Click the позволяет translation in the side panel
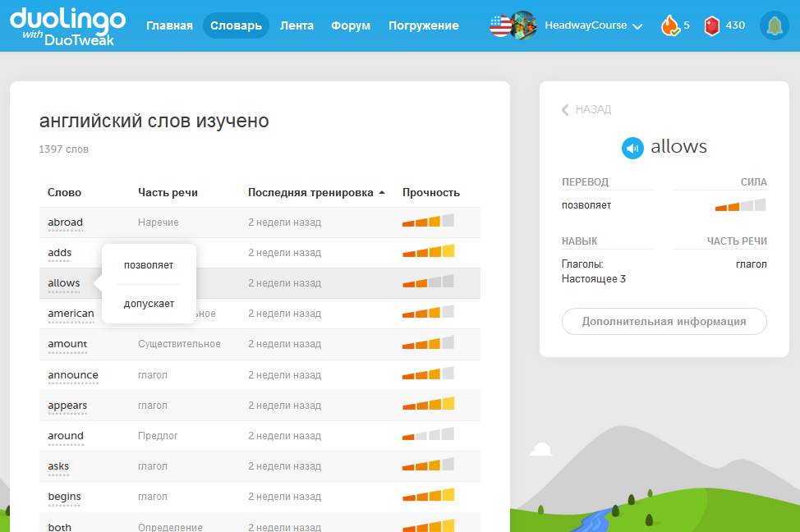This screenshot has height=532, width=800. pyautogui.click(x=586, y=205)
